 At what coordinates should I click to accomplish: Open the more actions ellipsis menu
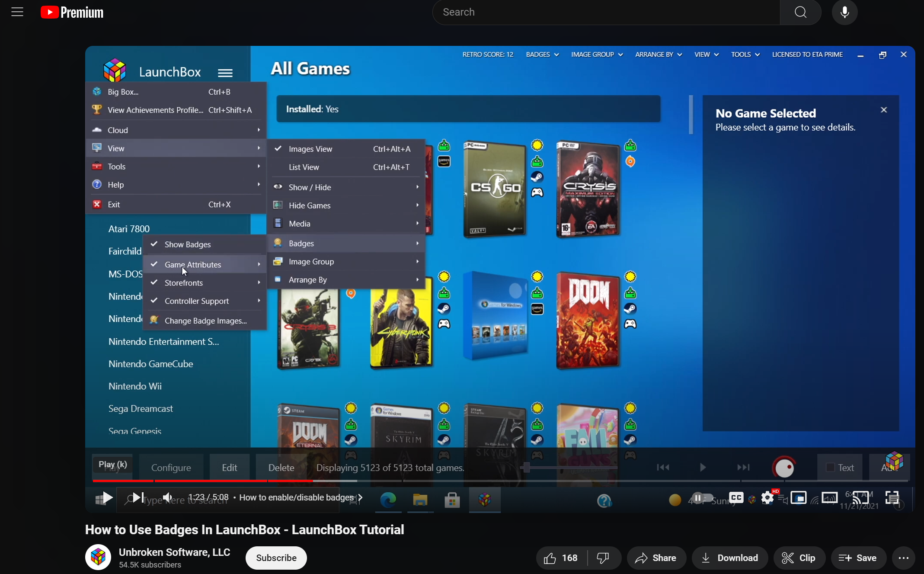[903, 558]
